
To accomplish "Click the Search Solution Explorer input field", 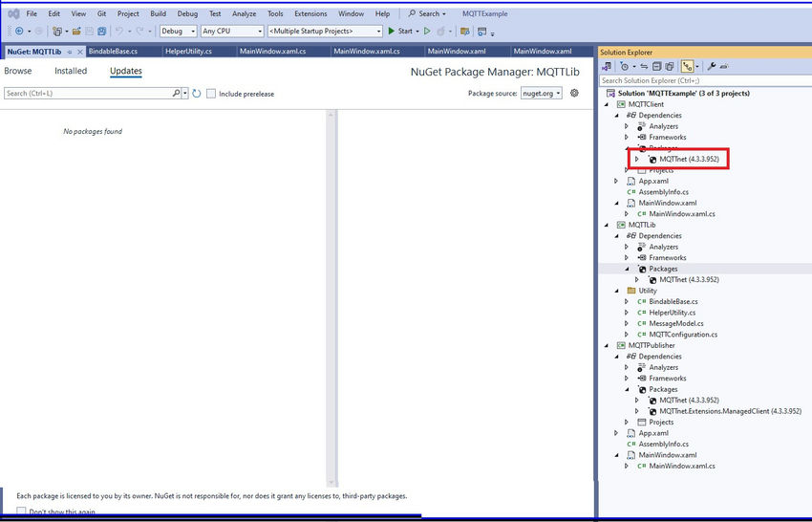I will tap(706, 81).
